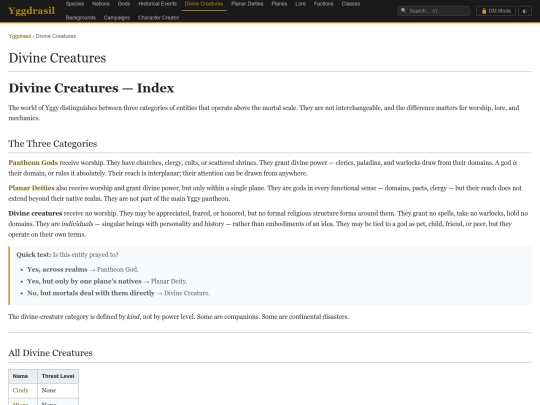Open the Gods navigation item
The height and width of the screenshot is (405, 540).
[x=124, y=4]
